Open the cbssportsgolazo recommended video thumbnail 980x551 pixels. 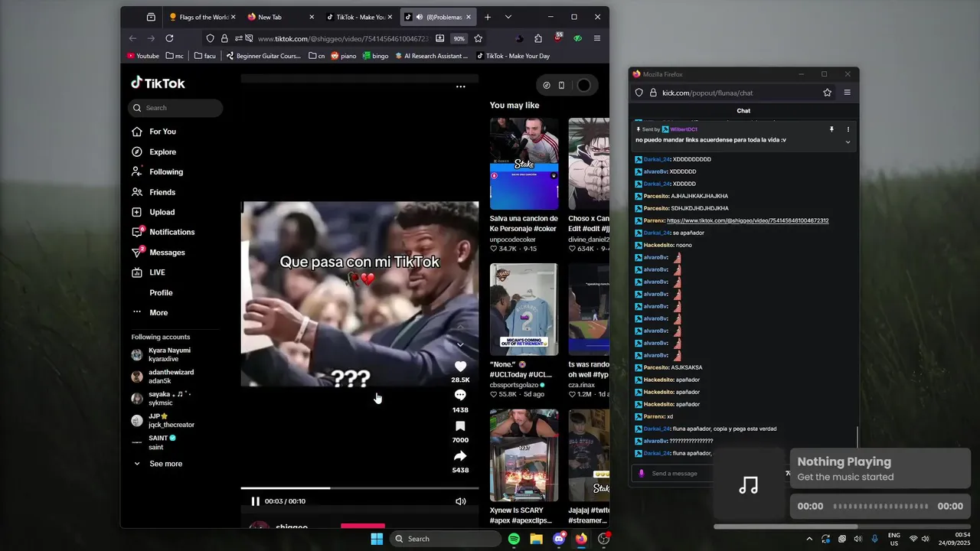pyautogui.click(x=524, y=309)
